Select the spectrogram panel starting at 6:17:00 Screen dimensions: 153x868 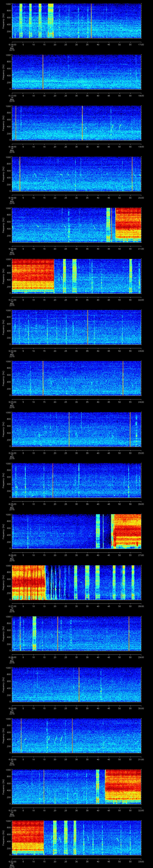click(77, 72)
